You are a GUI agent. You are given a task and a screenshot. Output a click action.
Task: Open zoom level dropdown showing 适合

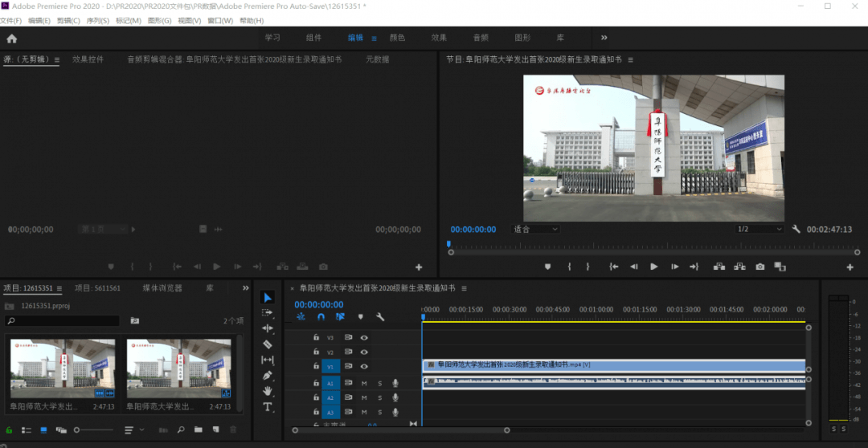coord(534,229)
